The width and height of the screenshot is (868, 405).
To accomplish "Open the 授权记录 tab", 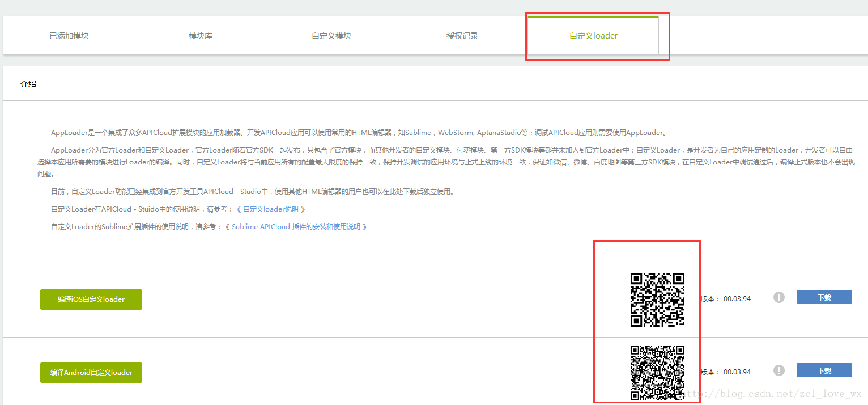I will pyautogui.click(x=462, y=36).
